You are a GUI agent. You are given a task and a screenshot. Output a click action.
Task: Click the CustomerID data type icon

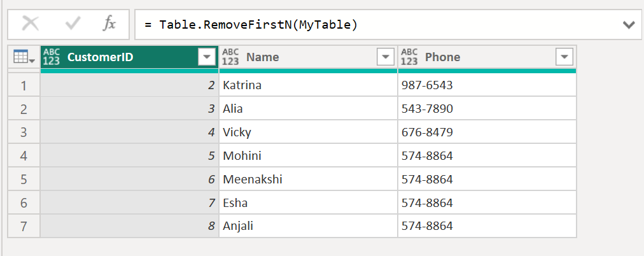coord(51,57)
